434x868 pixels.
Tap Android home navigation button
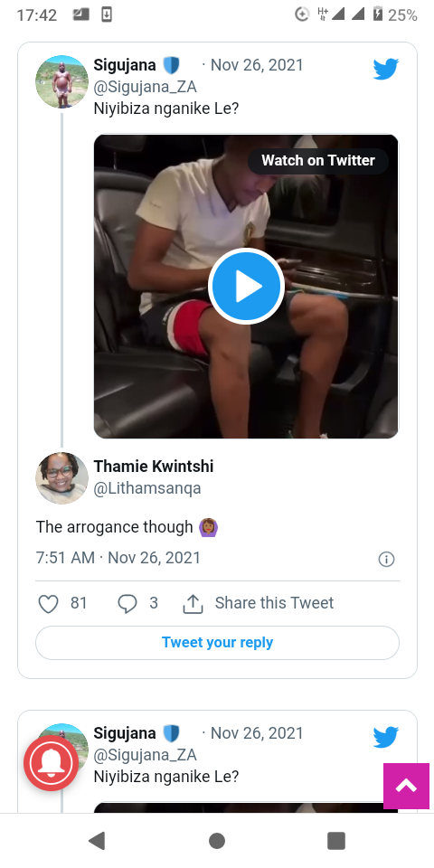tap(217, 841)
